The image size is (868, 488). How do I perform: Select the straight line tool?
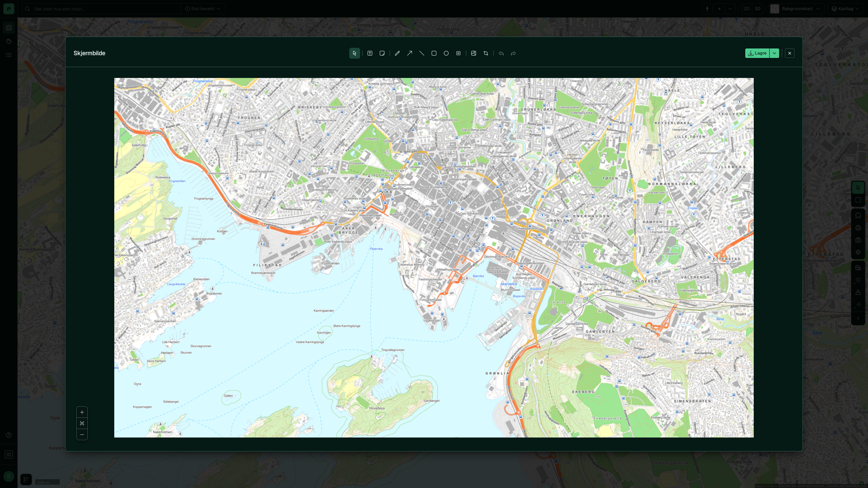[422, 53]
